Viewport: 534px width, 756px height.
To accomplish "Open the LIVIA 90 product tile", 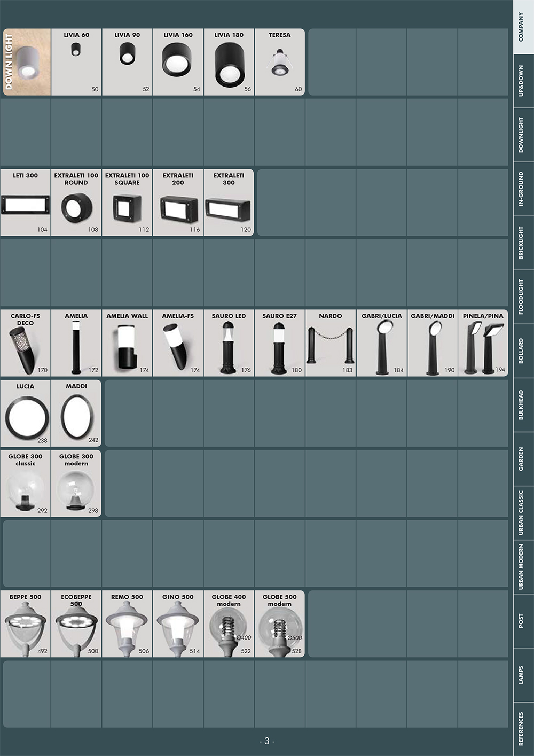I will tap(127, 62).
